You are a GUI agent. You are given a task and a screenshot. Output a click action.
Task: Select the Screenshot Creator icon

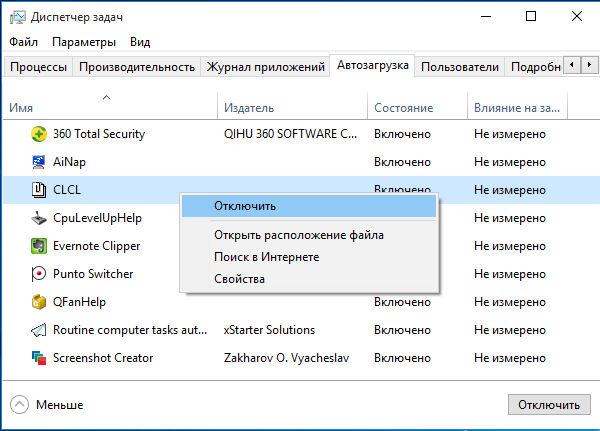pyautogui.click(x=39, y=357)
